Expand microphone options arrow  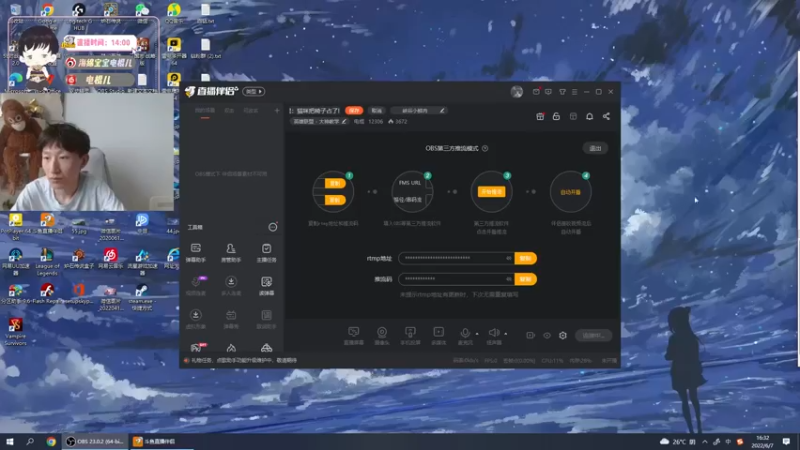(x=477, y=334)
